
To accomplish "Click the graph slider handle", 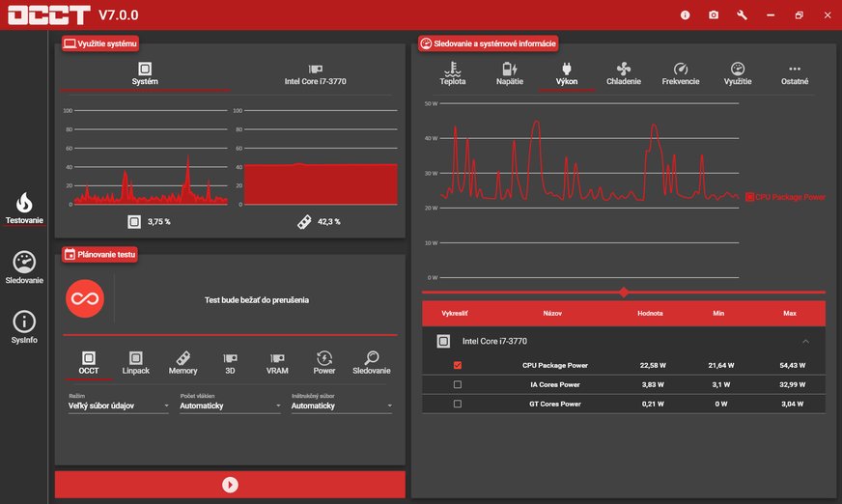I will tap(624, 292).
